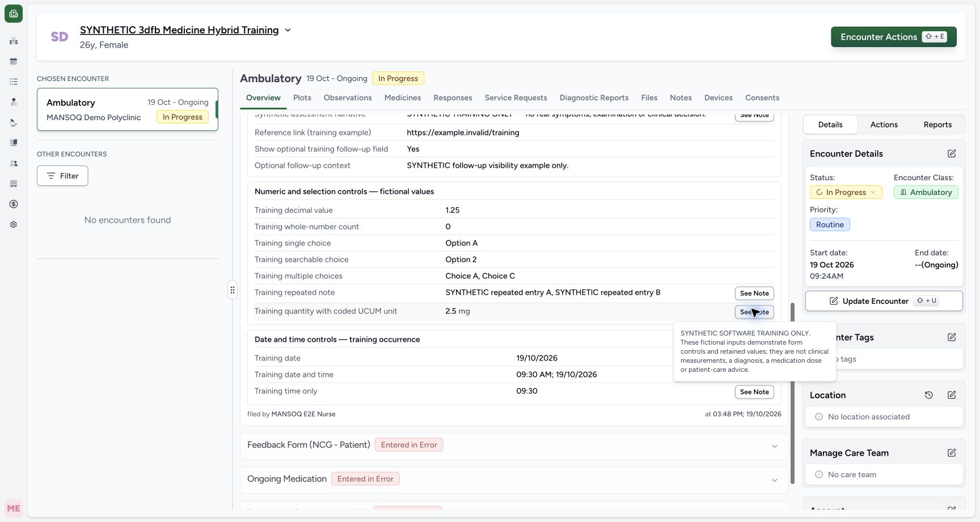
Task: Edit Manage Care Team pencil icon
Action: 952,453
